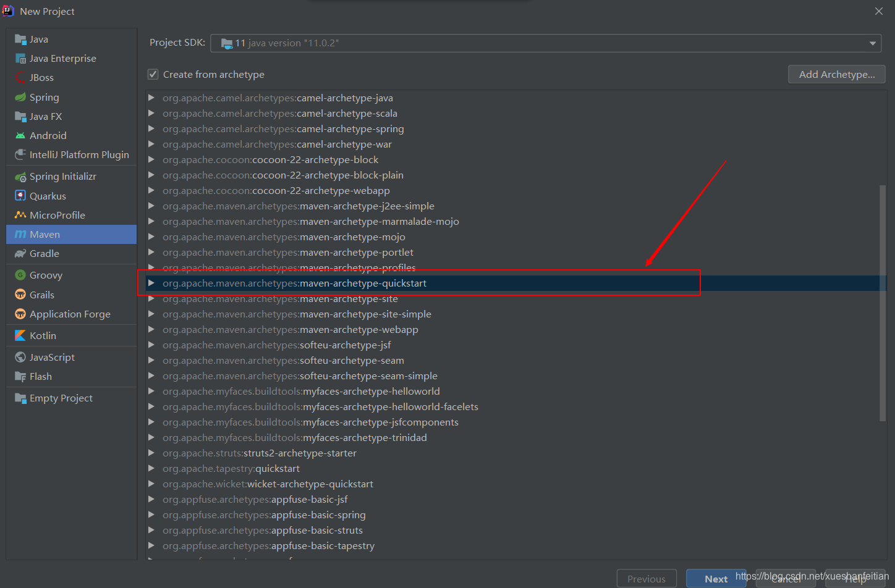Click the Java project type icon

(20, 40)
